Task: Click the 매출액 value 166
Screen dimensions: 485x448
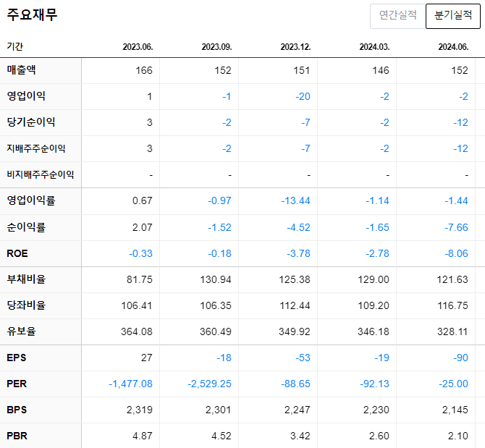Action: tap(144, 70)
